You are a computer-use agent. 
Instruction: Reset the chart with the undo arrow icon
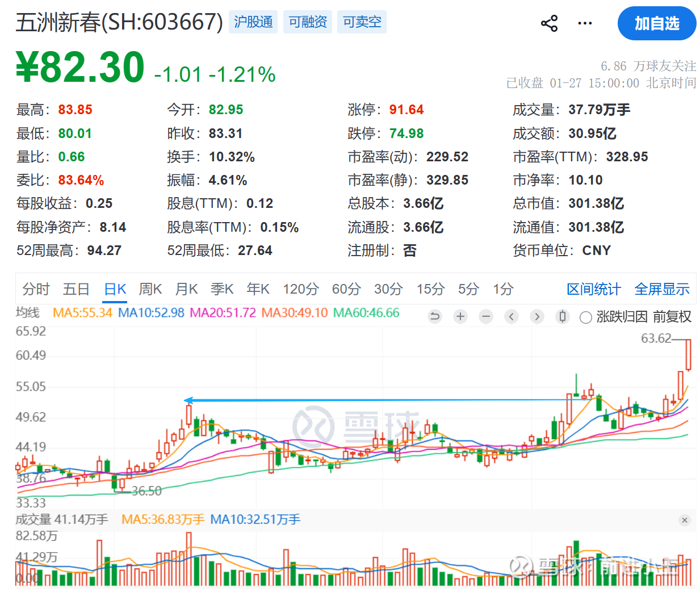[x=435, y=316]
